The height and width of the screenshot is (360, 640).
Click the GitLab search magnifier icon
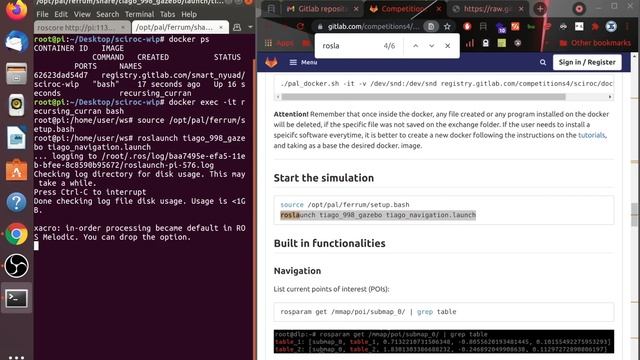point(542,62)
